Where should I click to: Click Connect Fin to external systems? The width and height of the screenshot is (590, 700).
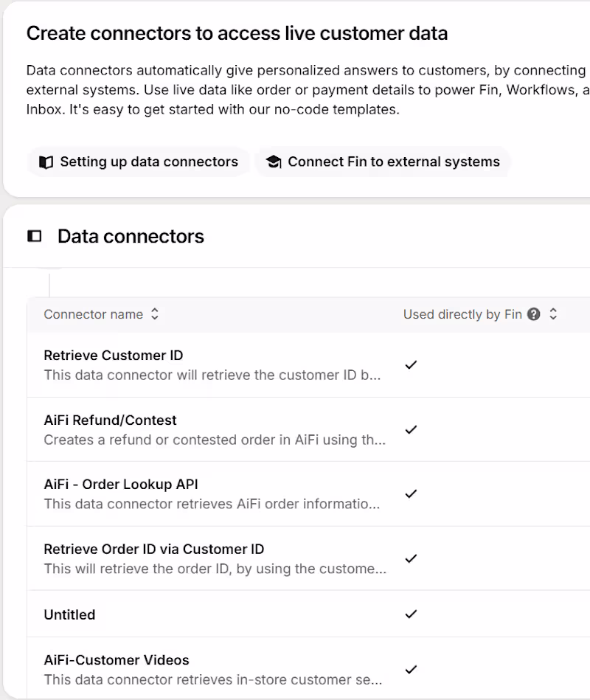pyautogui.click(x=383, y=162)
